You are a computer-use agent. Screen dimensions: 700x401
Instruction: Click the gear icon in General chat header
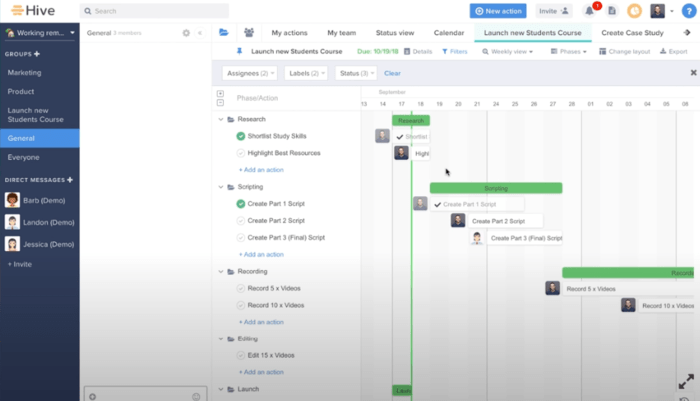(x=186, y=33)
